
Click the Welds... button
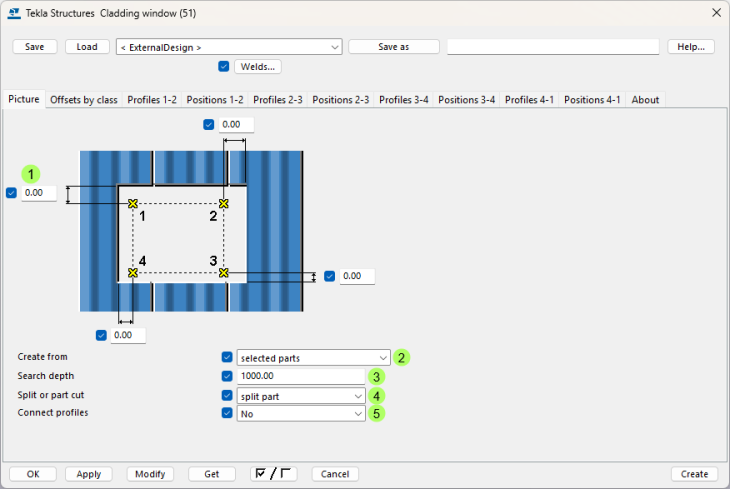(258, 67)
